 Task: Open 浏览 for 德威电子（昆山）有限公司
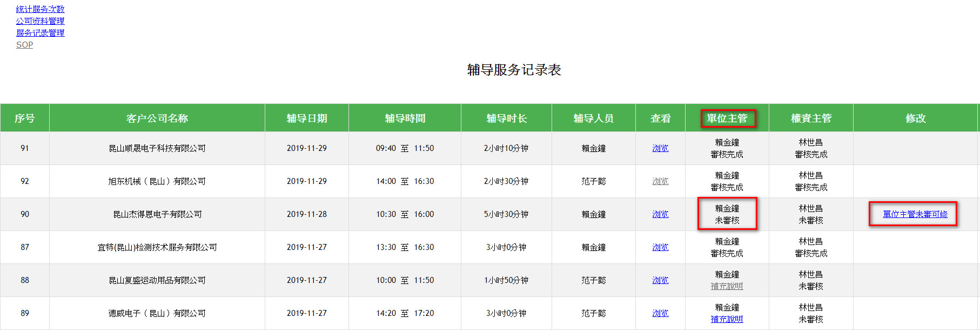pos(660,313)
